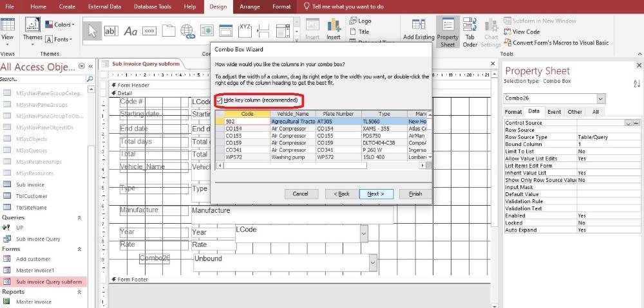Switch to the Home ribbon tab
Screen dimensions: 644x308
(x=38, y=6)
